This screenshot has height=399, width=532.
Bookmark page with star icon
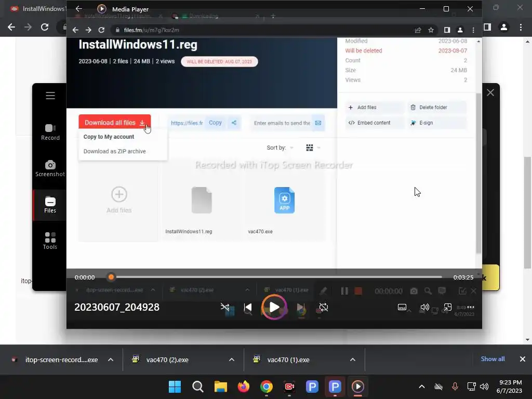(x=431, y=30)
